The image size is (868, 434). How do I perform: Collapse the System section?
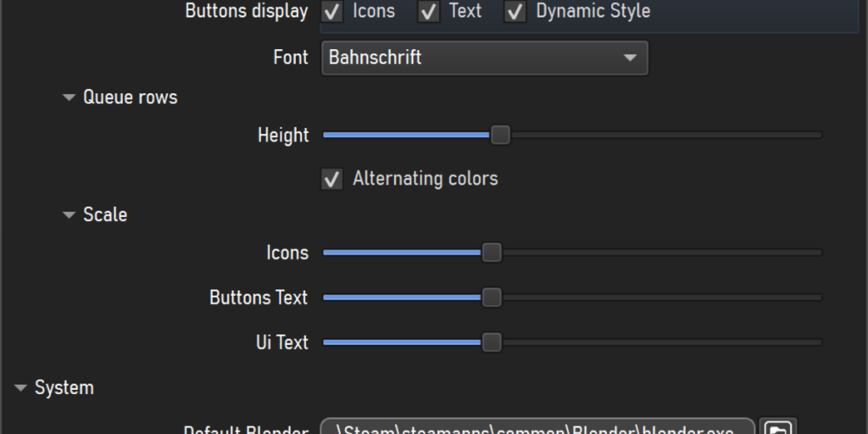[20, 388]
